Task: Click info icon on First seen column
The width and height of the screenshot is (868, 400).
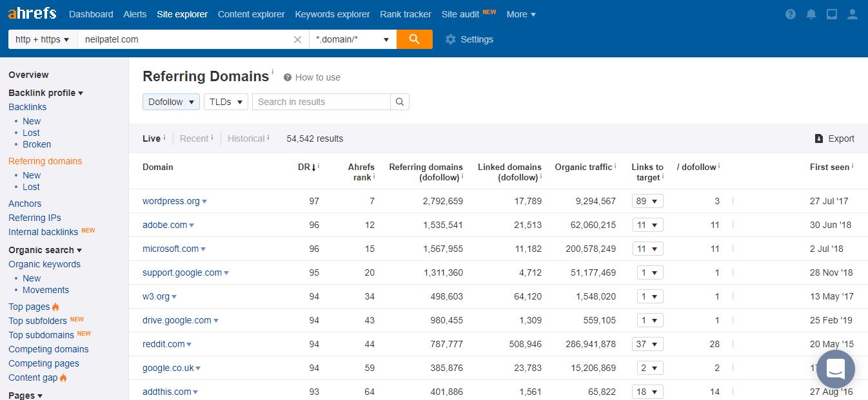Action: click(853, 166)
